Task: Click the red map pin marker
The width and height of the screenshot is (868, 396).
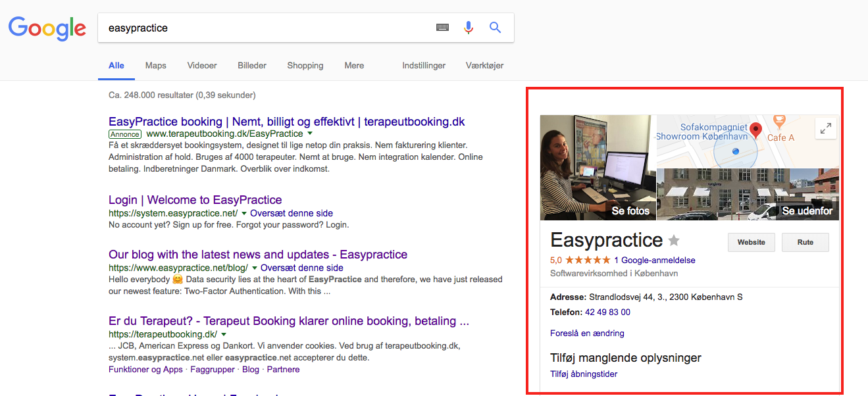Action: pyautogui.click(x=756, y=130)
